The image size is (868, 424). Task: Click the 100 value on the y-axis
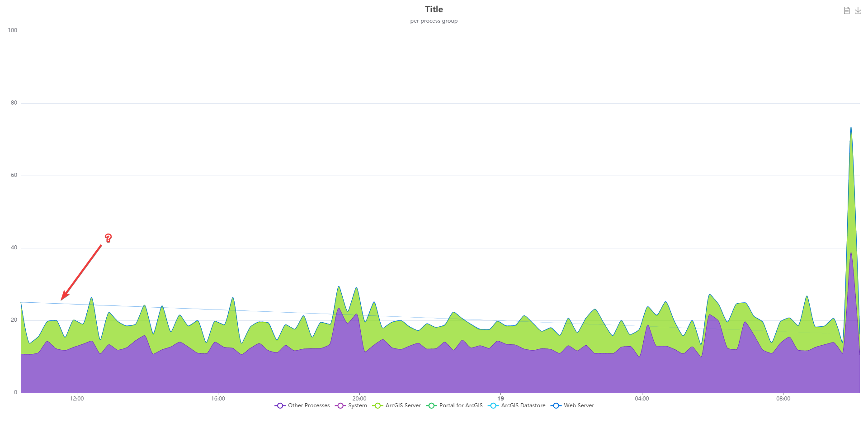point(12,30)
